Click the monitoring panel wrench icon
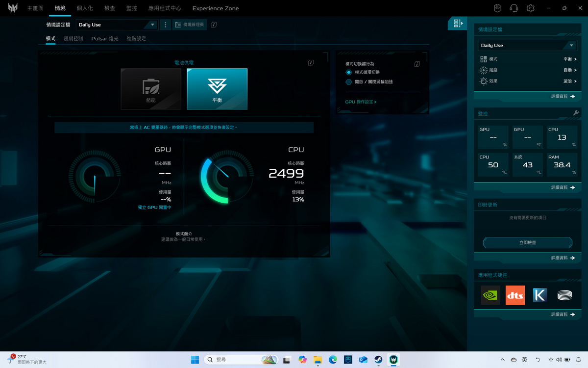Viewport: 588px width, 368px height. point(576,113)
